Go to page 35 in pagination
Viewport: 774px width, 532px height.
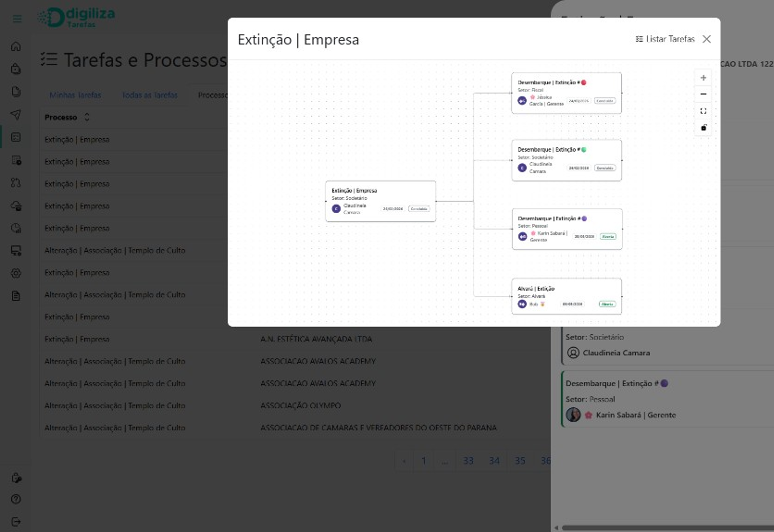click(x=520, y=461)
